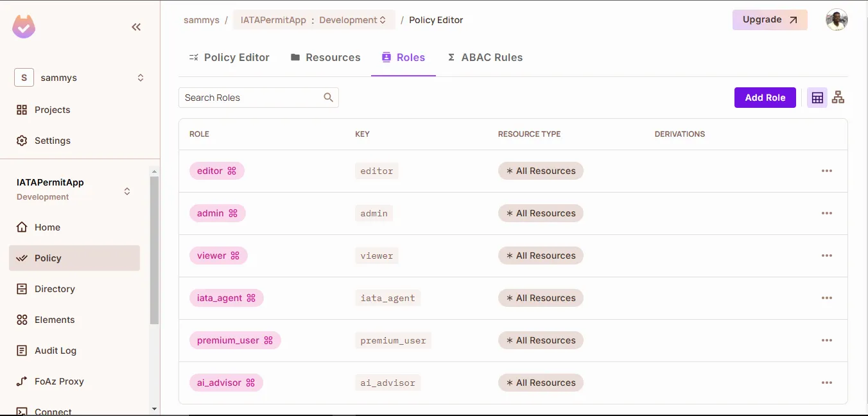Click the sidebar scrollbar down arrow

pos(154,408)
